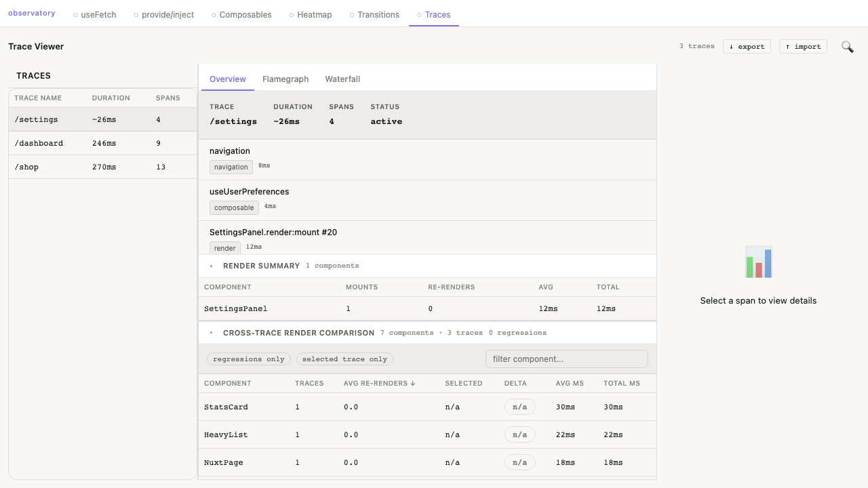868x488 pixels.
Task: Click the 246ms duration for /dashboard
Action: (104, 144)
